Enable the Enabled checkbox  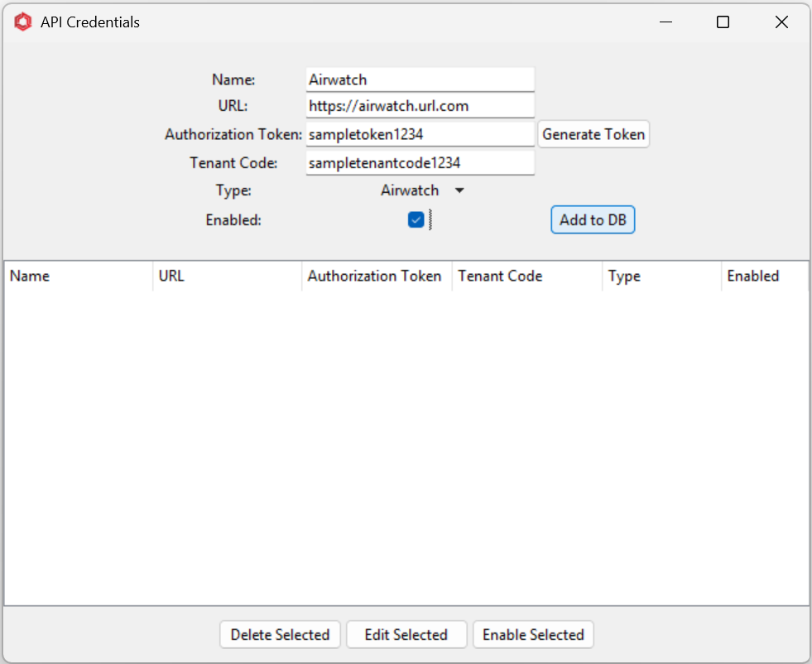click(x=416, y=219)
